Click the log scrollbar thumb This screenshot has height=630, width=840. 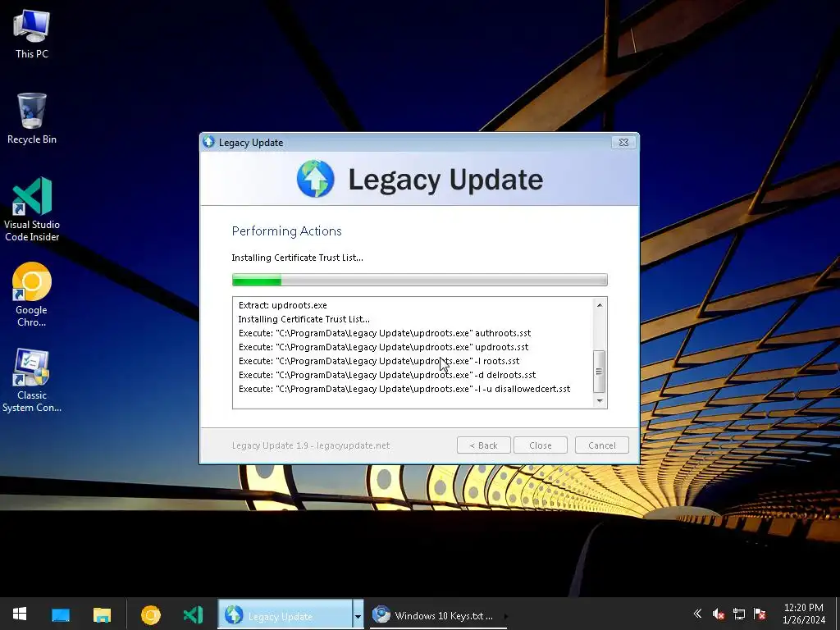point(600,372)
